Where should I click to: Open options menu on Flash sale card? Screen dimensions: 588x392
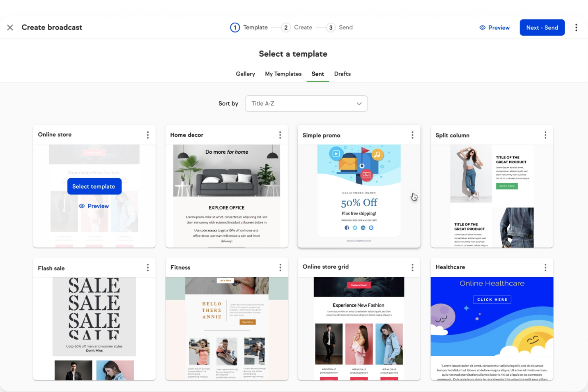147,267
